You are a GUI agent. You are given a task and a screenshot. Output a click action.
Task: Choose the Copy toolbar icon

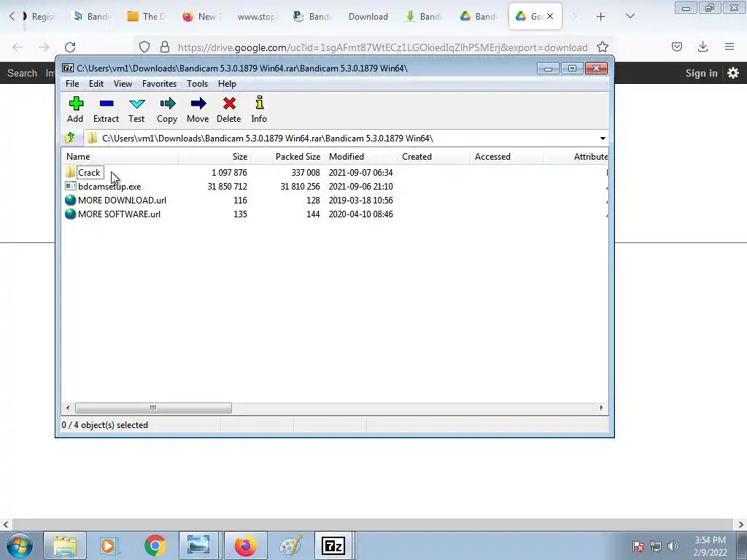pos(167,104)
